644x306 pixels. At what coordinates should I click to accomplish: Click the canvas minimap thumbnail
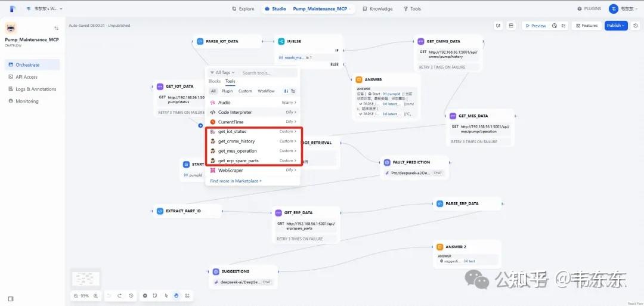point(85,279)
